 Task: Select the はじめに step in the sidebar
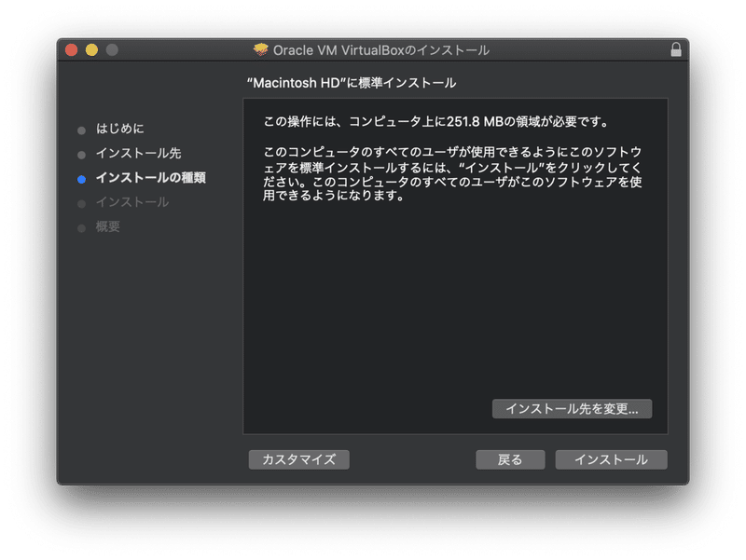tap(122, 129)
